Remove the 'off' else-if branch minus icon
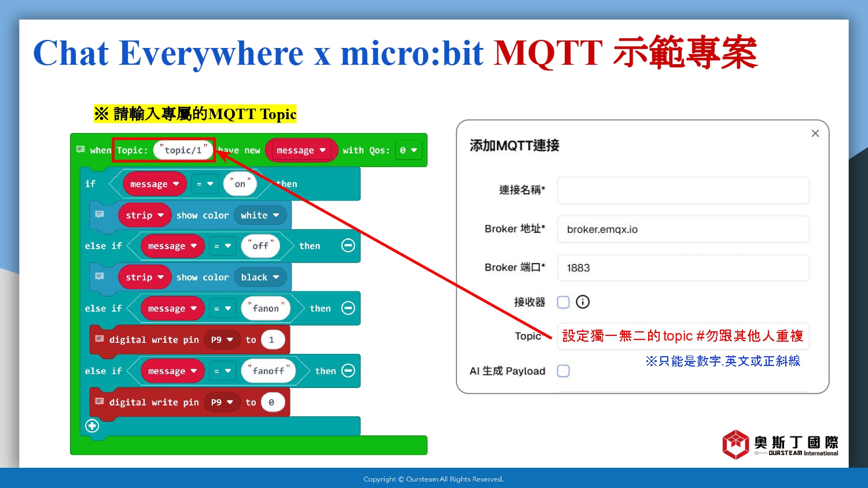The height and width of the screenshot is (488, 868). click(x=348, y=246)
